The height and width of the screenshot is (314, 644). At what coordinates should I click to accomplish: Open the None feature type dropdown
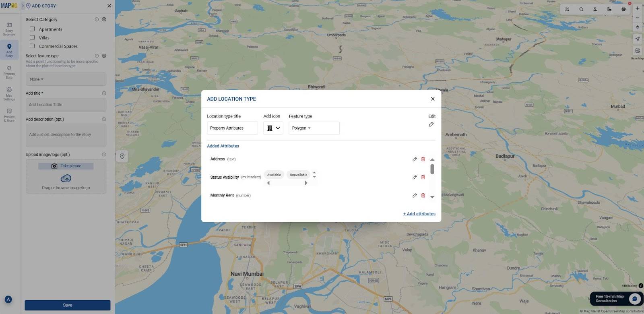pos(66,79)
